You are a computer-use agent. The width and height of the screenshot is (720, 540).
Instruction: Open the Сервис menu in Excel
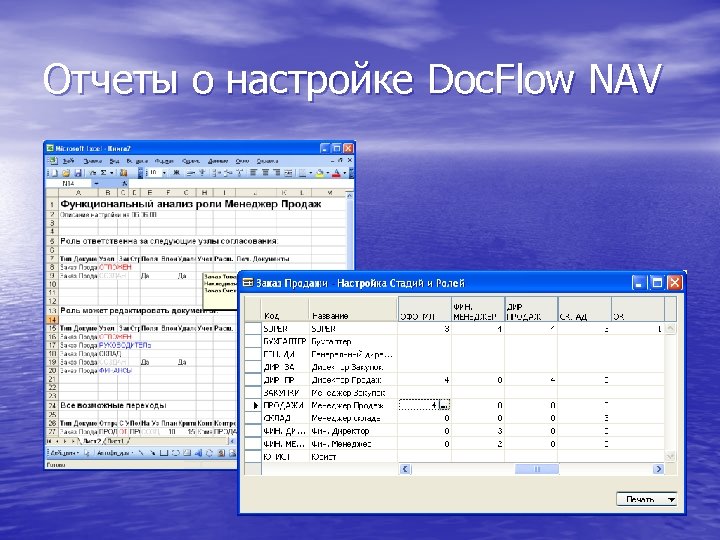point(191,161)
